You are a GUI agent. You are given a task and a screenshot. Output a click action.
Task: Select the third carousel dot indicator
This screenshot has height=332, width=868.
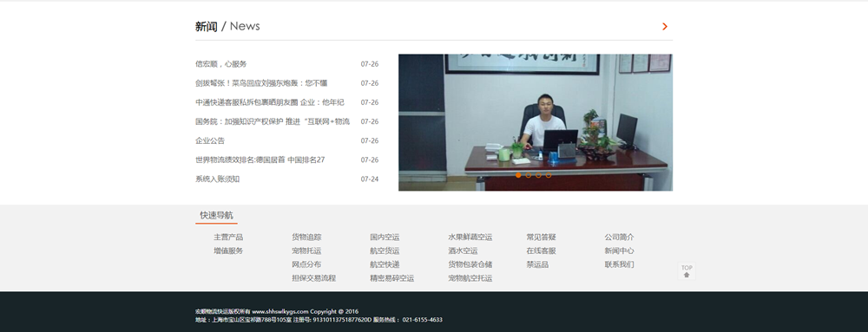point(538,175)
